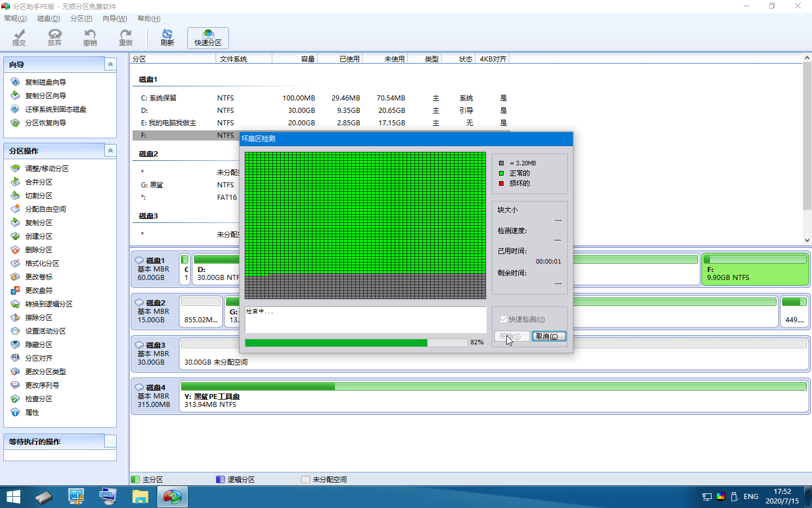
Task: Collapse the 向导 panel
Action: (111, 64)
